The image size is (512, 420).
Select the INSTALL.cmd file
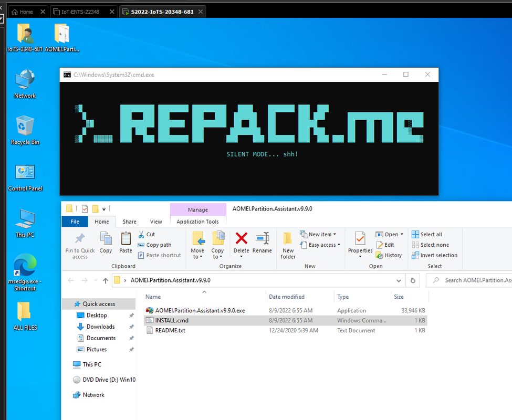click(x=286, y=320)
